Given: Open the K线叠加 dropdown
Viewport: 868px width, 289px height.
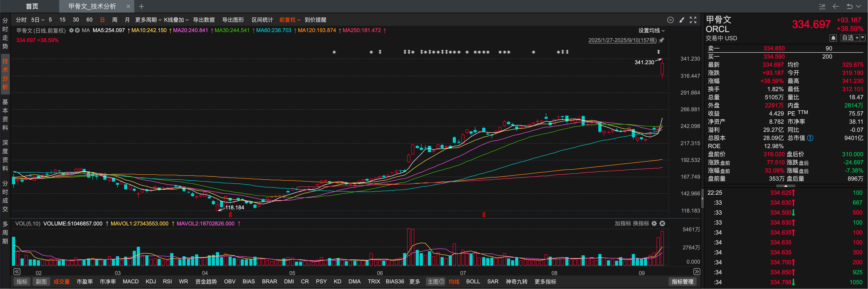Looking at the screenshot, I should click(176, 20).
